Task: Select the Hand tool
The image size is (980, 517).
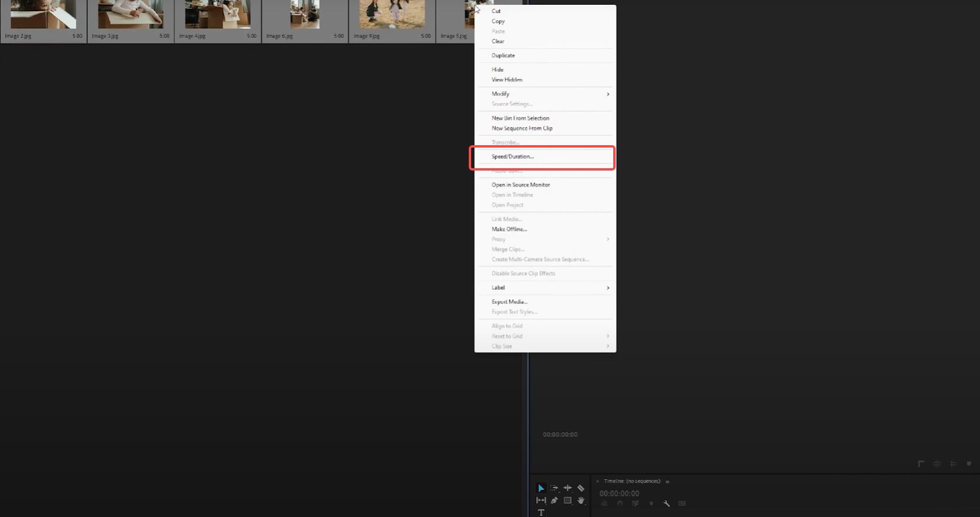Action: pos(581,500)
